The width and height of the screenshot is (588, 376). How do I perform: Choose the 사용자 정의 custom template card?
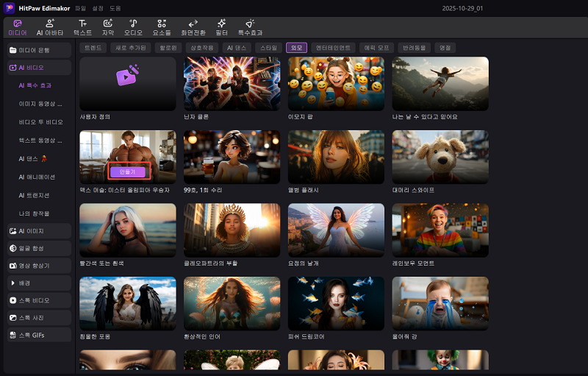click(128, 83)
